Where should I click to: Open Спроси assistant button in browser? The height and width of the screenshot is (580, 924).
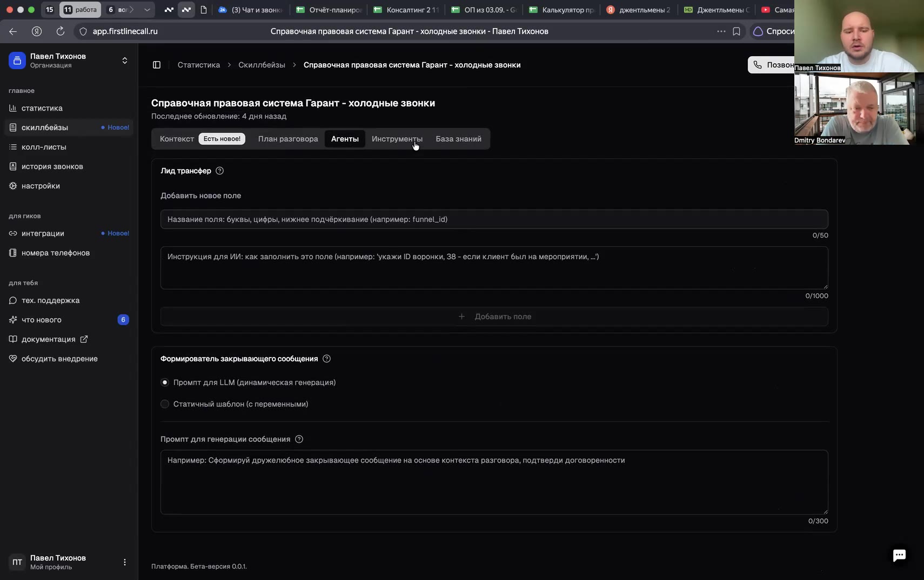click(x=774, y=31)
